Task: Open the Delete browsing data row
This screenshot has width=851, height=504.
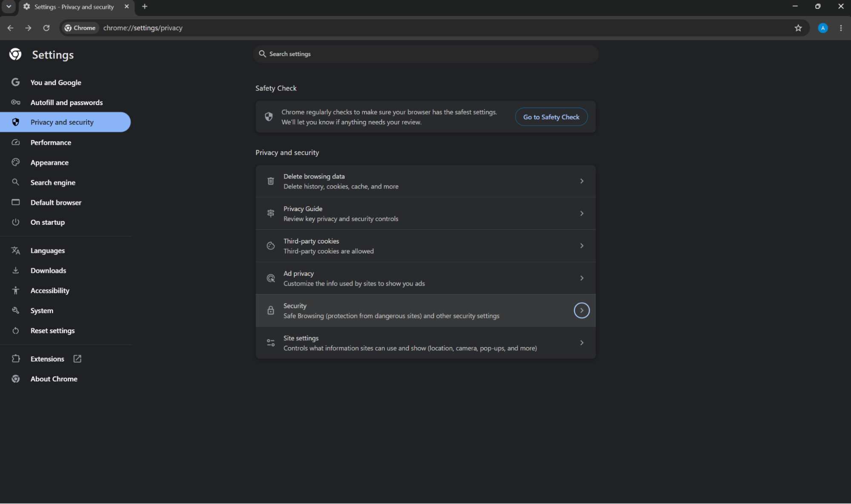Action: tap(425, 181)
